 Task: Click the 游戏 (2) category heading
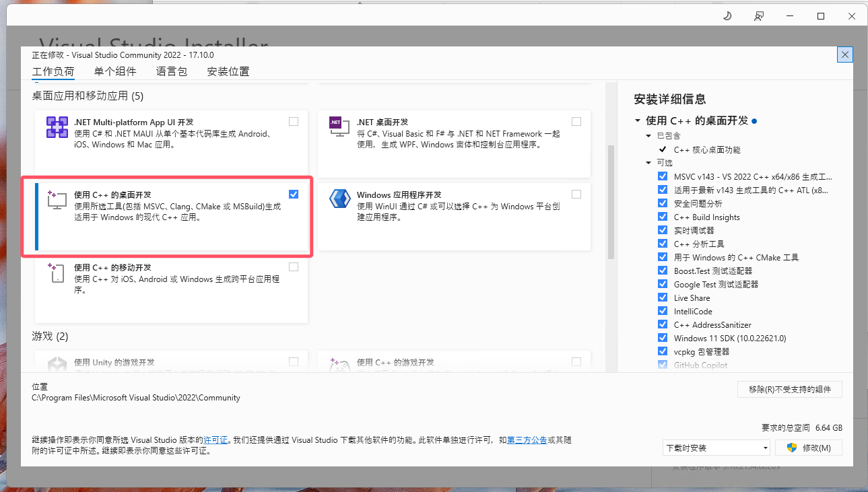[x=51, y=336]
